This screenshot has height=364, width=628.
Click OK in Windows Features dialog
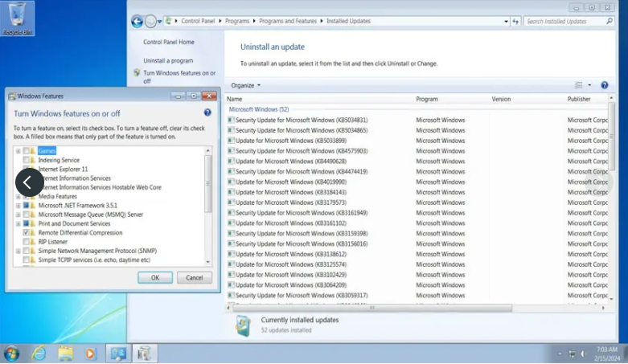(155, 277)
